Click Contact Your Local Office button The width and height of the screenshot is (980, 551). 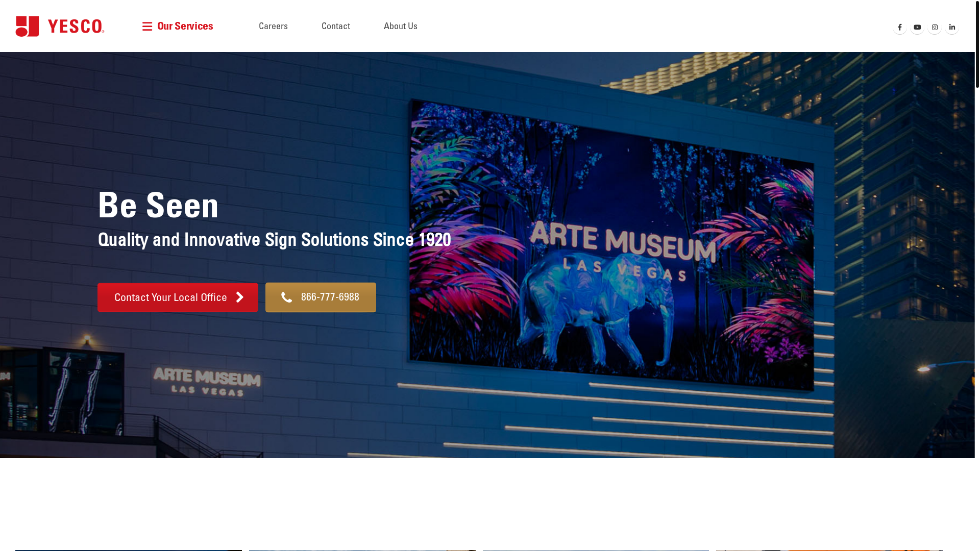tap(178, 297)
